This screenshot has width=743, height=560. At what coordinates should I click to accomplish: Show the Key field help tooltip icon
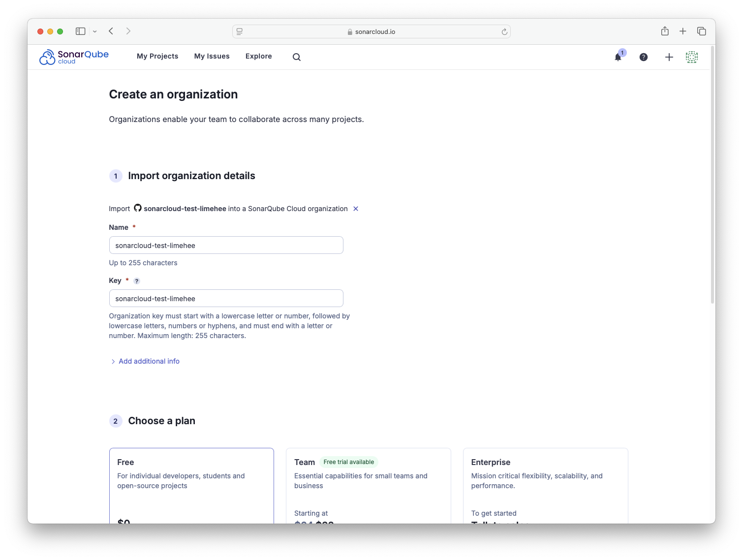[x=137, y=281]
